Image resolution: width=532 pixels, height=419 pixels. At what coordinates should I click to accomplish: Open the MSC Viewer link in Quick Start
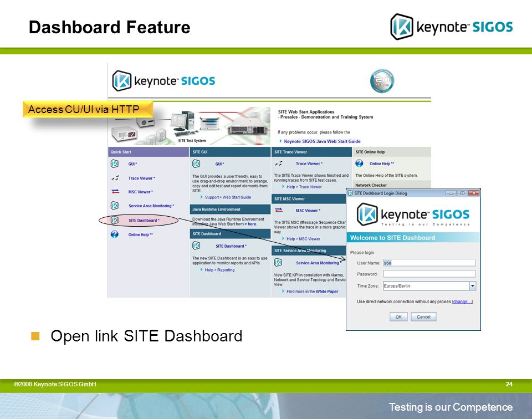[140, 192]
